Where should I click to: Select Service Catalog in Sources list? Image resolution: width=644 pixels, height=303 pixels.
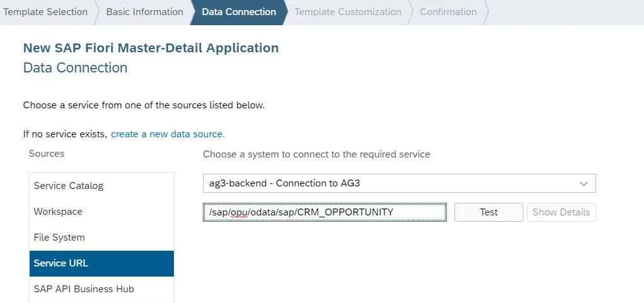(69, 186)
